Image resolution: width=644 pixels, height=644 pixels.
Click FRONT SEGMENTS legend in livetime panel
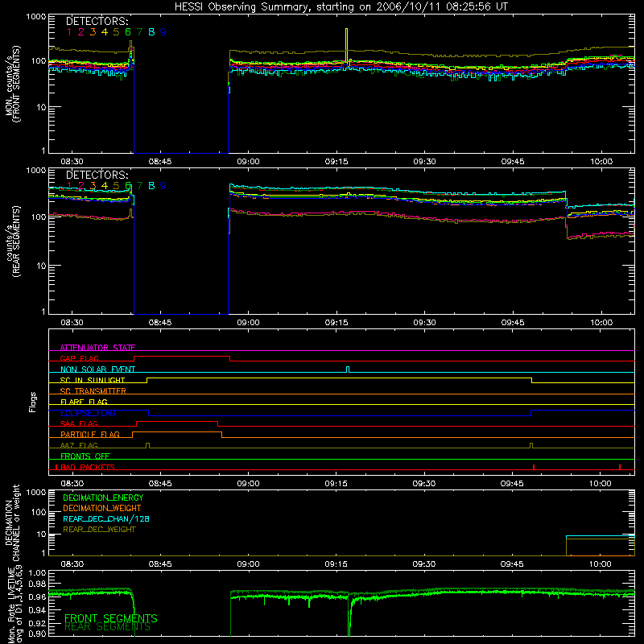tap(111, 618)
